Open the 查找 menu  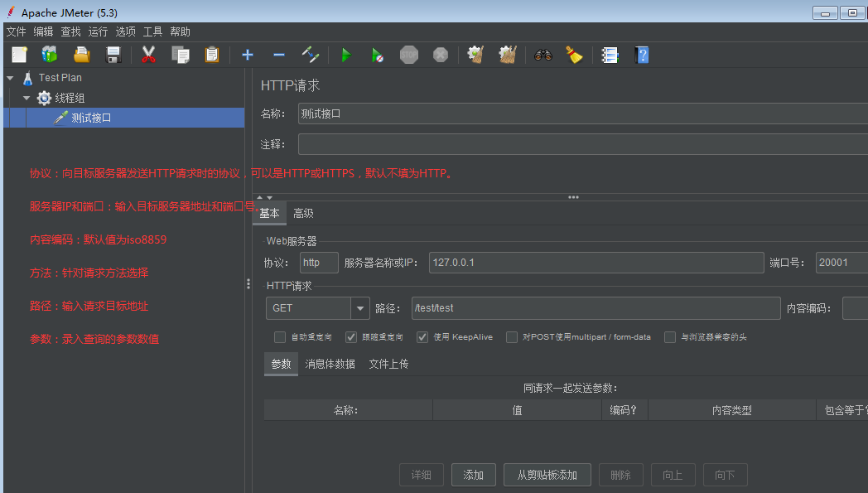tap(71, 31)
